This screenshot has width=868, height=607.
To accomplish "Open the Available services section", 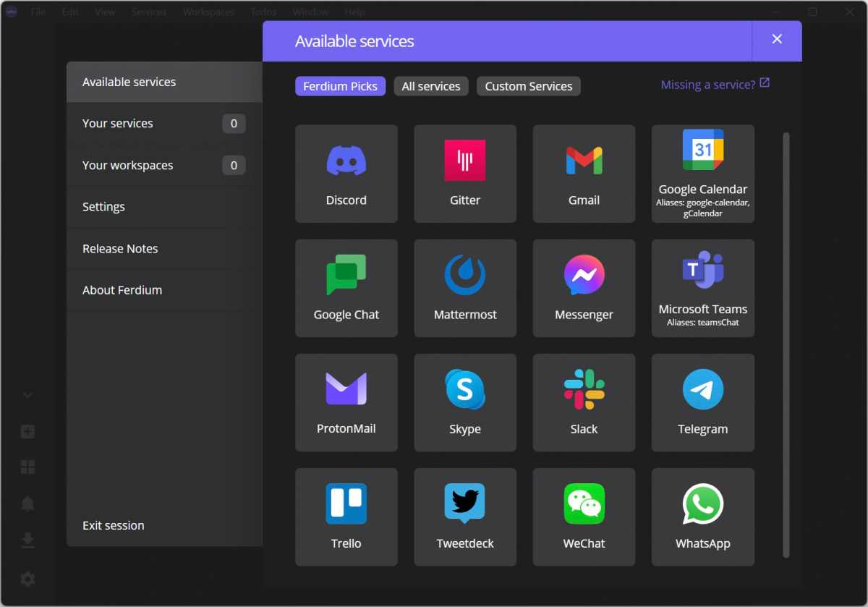I will (164, 82).
